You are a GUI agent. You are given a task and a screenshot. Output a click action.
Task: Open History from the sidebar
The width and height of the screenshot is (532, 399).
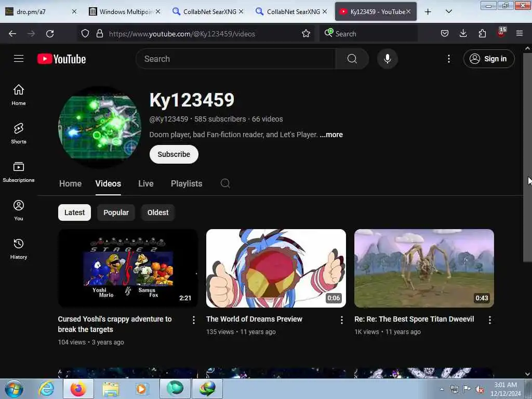(19, 249)
